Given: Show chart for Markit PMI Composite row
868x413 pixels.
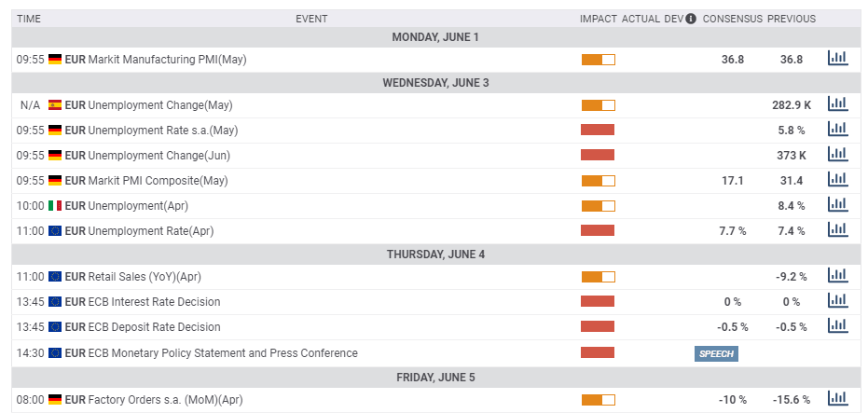Looking at the screenshot, I should click(837, 180).
